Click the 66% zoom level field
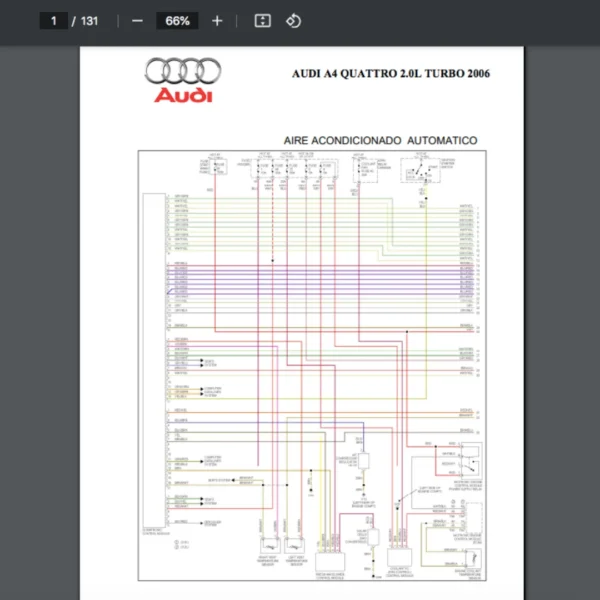 tap(177, 21)
